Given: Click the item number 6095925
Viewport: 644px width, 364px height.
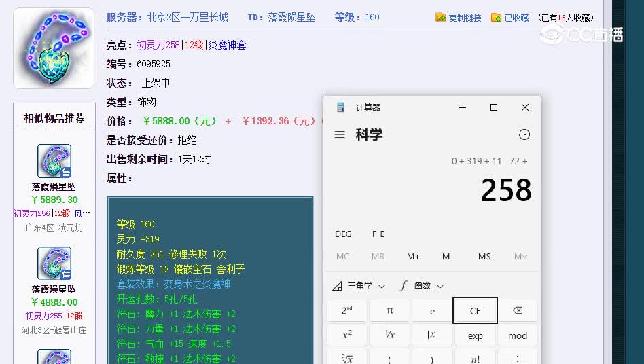Looking at the screenshot, I should pos(154,64).
